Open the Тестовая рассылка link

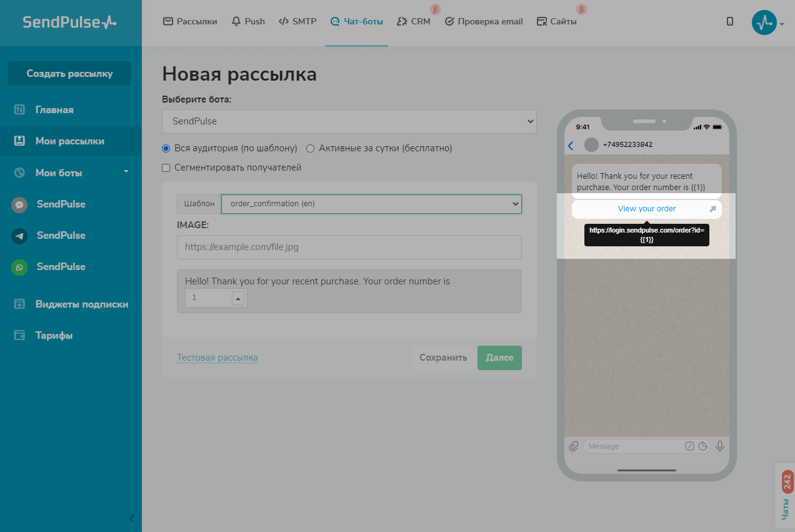coord(217,358)
